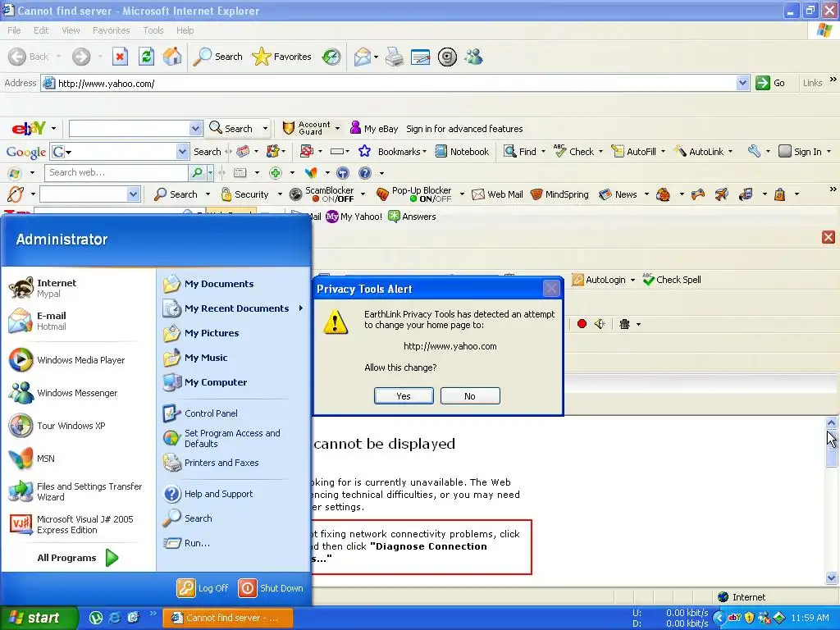The height and width of the screenshot is (630, 840).
Task: Click AutoFill on Google toolbar
Action: [x=634, y=152]
